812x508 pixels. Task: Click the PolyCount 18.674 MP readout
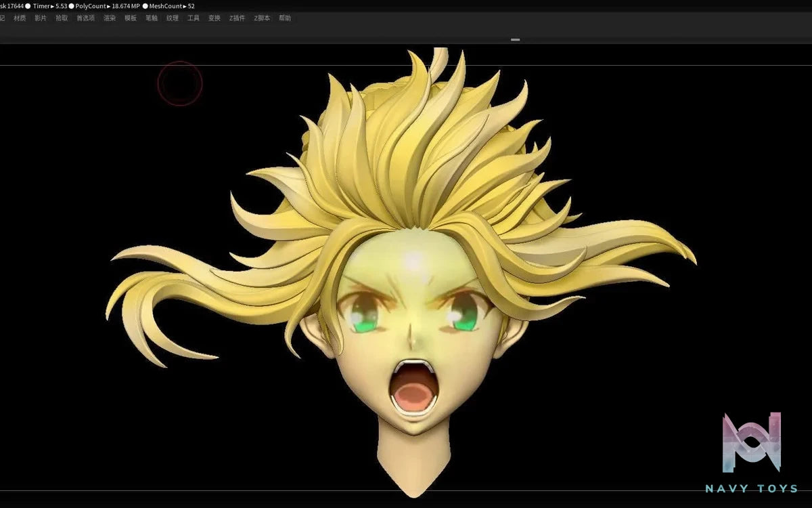coord(108,6)
